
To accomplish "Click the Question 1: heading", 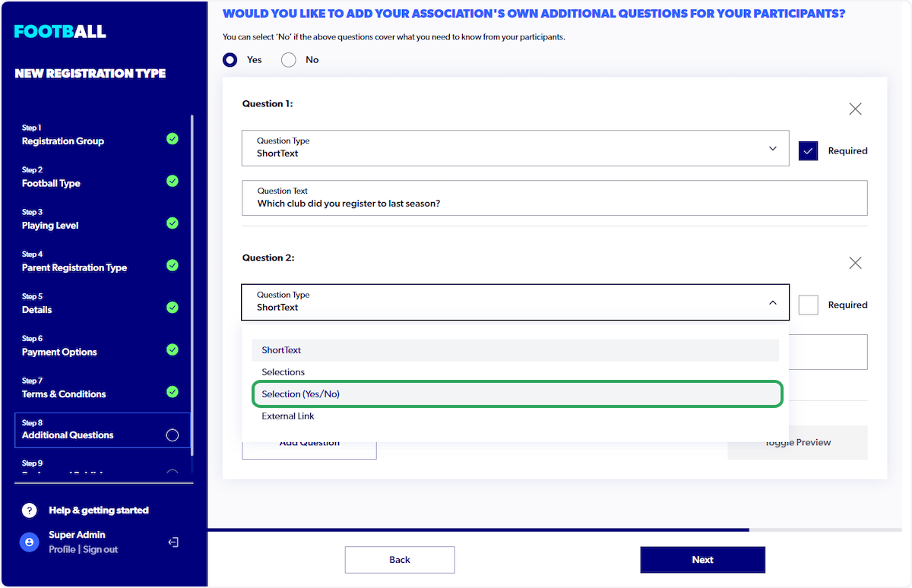I will [268, 104].
